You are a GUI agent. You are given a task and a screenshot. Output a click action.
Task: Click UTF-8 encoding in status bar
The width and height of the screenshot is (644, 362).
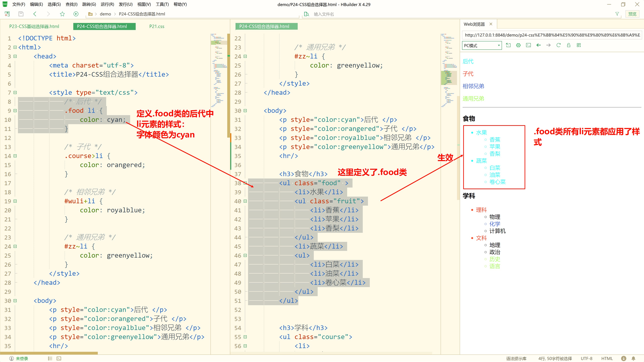[586, 358]
